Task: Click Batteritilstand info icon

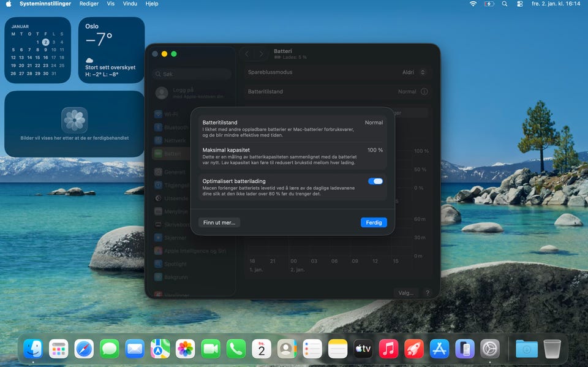Action: click(424, 92)
